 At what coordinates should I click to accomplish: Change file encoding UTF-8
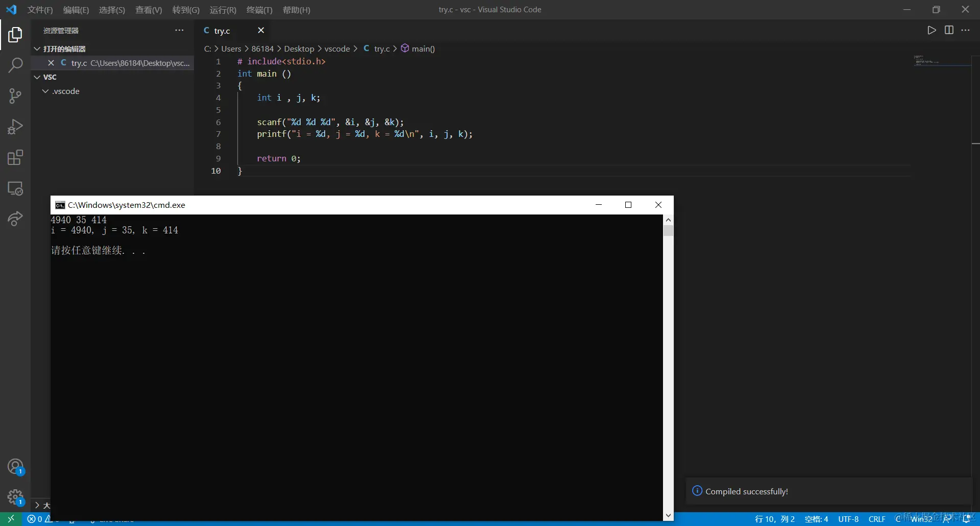(x=848, y=519)
